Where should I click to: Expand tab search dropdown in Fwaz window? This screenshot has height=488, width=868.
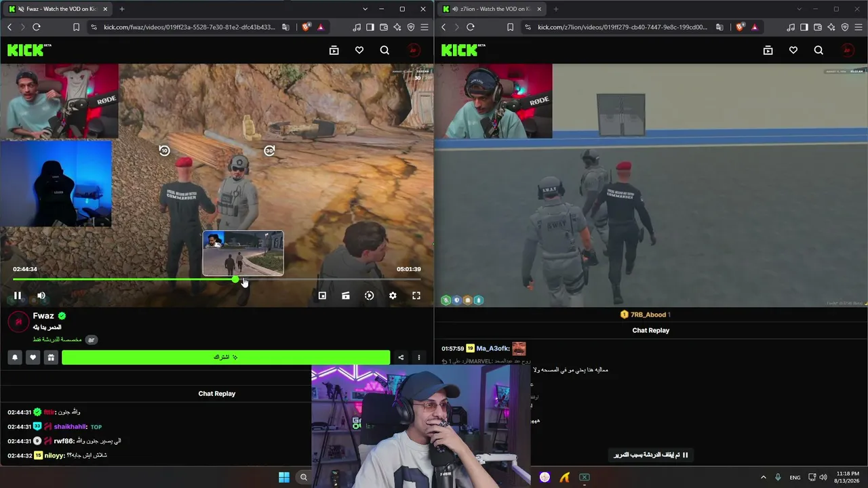pyautogui.click(x=365, y=9)
